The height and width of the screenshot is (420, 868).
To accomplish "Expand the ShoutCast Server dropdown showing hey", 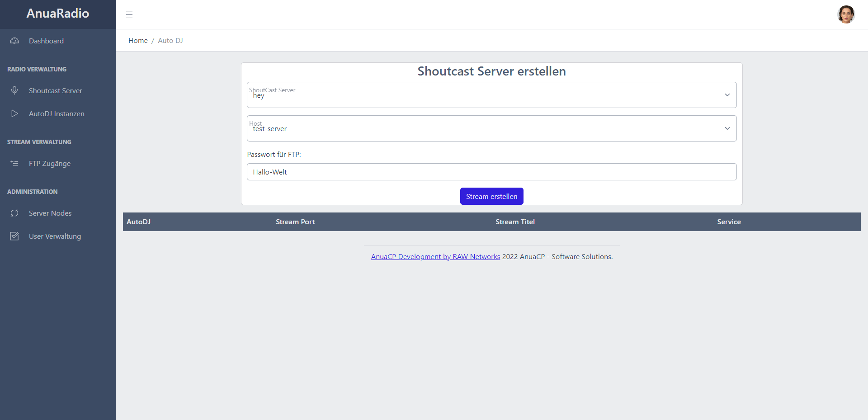I will pyautogui.click(x=492, y=95).
